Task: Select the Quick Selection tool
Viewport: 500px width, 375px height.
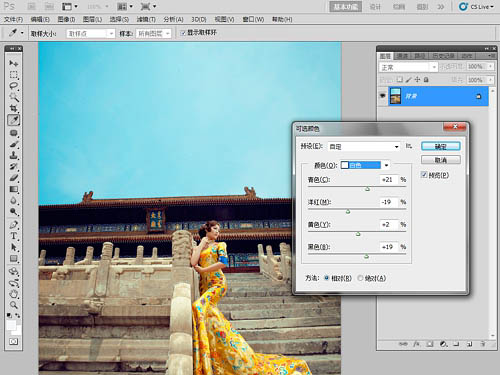Action: 14,97
